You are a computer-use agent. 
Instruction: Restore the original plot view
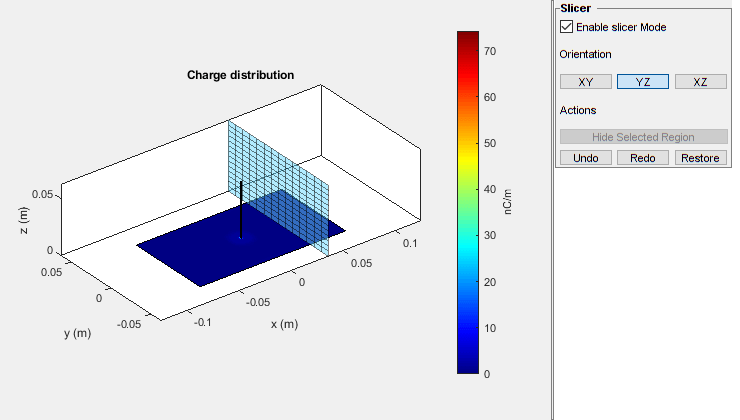point(700,158)
